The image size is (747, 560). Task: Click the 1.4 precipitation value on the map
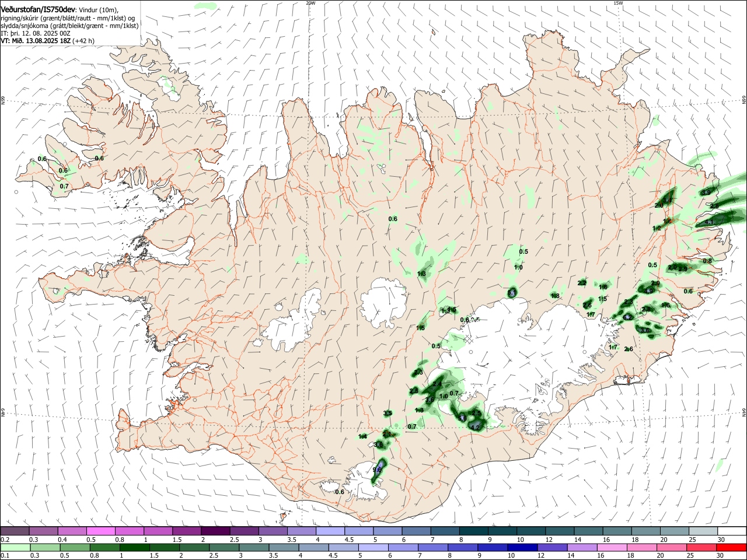362,436
